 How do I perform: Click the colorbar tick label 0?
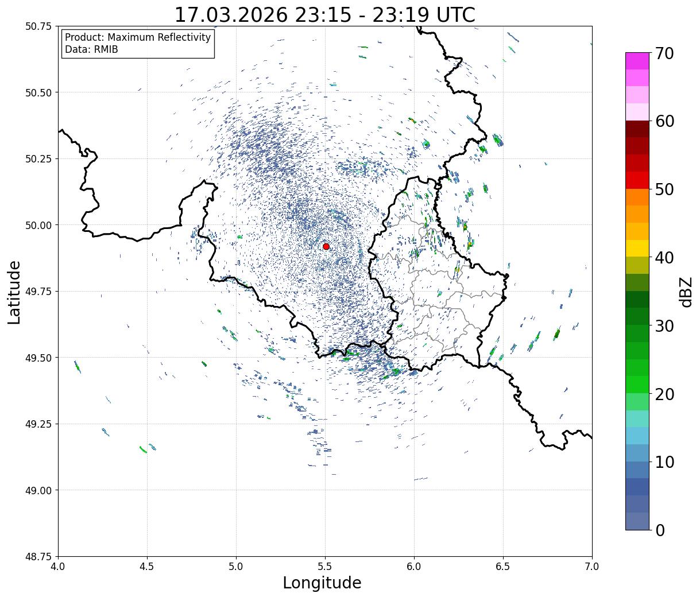660,530
